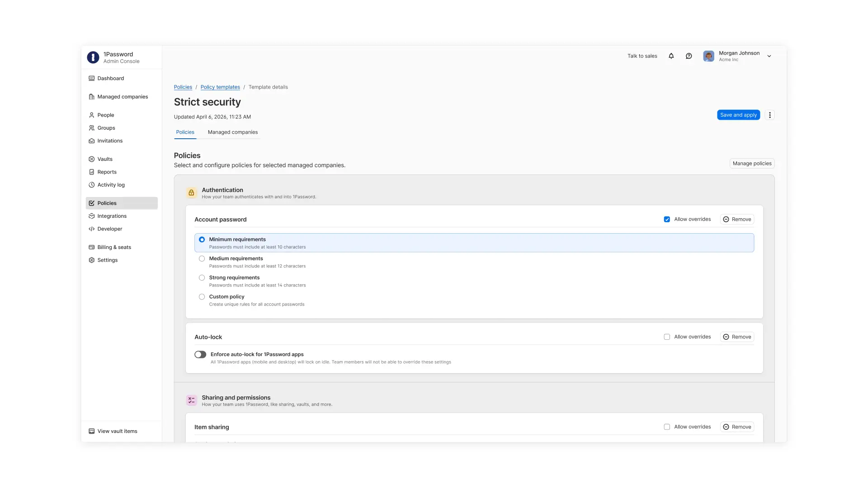The width and height of the screenshot is (868, 488).
Task: Select Strong requirements radio option
Action: (202, 278)
